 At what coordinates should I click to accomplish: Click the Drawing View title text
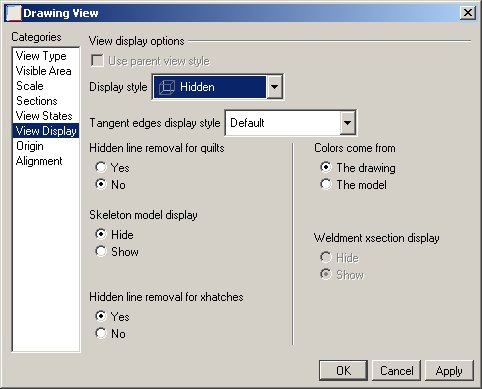coord(61,13)
